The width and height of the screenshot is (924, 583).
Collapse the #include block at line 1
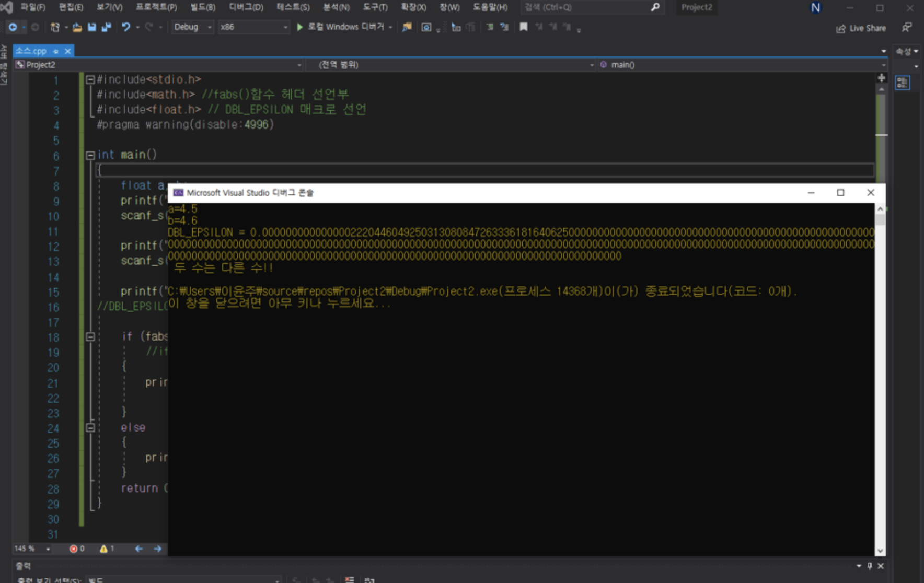(x=90, y=80)
